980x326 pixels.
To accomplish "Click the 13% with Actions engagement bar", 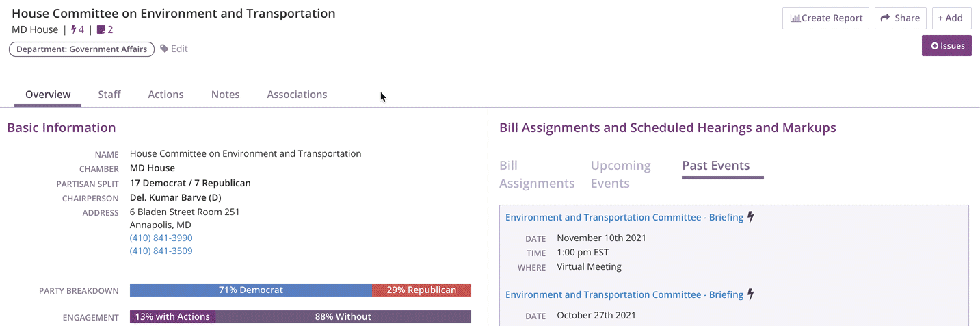I will coord(173,317).
